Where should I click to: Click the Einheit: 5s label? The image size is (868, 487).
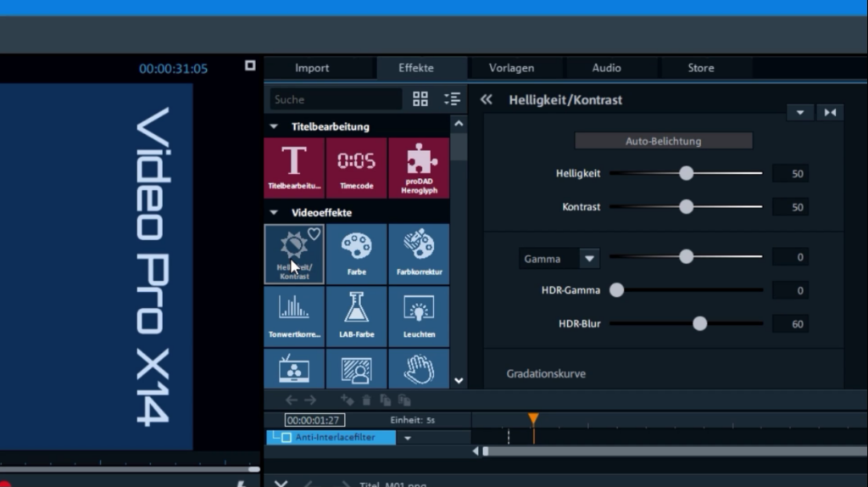coord(413,420)
